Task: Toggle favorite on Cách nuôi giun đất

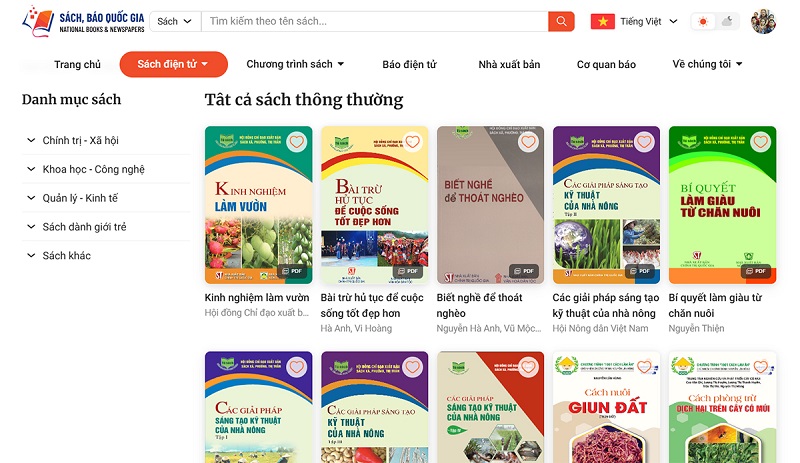Action: click(x=644, y=366)
